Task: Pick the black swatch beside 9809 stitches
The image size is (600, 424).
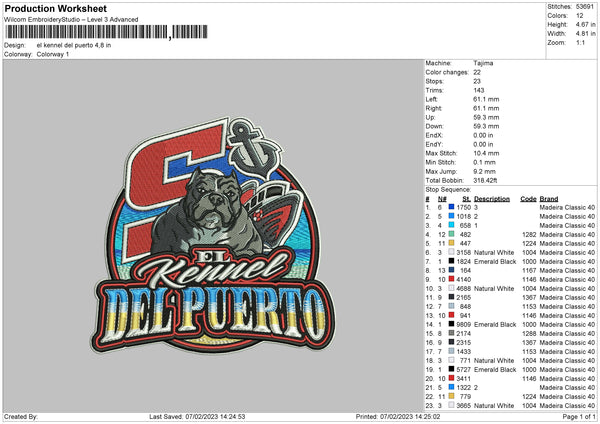Action: click(x=452, y=324)
